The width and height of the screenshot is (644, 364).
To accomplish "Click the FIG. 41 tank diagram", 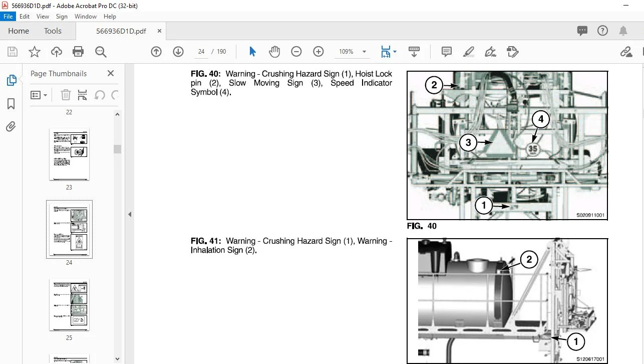I will pyautogui.click(x=507, y=301).
